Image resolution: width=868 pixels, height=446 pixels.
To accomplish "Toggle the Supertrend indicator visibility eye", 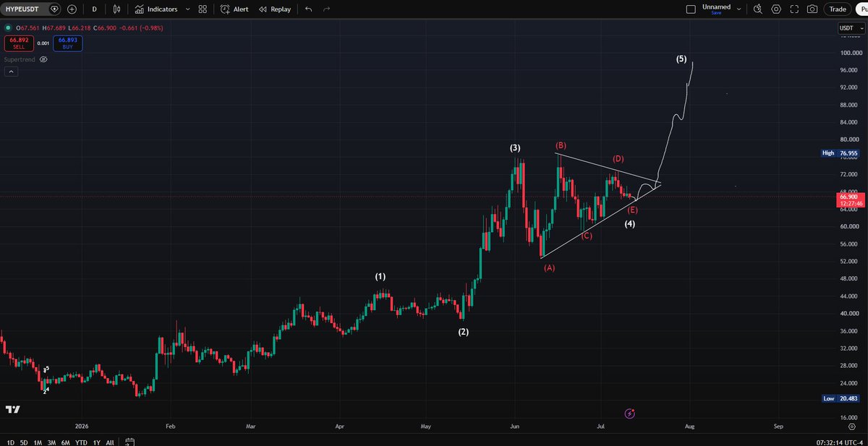I will click(x=43, y=59).
